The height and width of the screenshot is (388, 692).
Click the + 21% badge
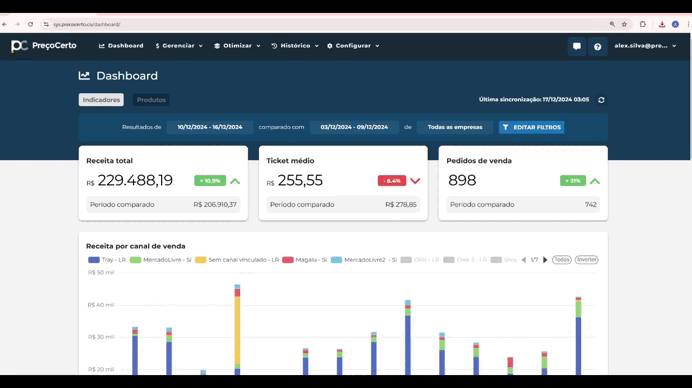point(573,181)
